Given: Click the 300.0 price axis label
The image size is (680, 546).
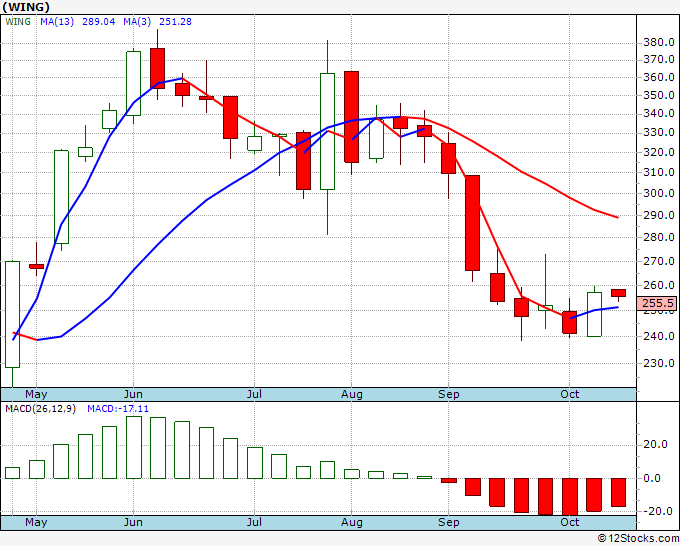Looking at the screenshot, I should tap(659, 193).
